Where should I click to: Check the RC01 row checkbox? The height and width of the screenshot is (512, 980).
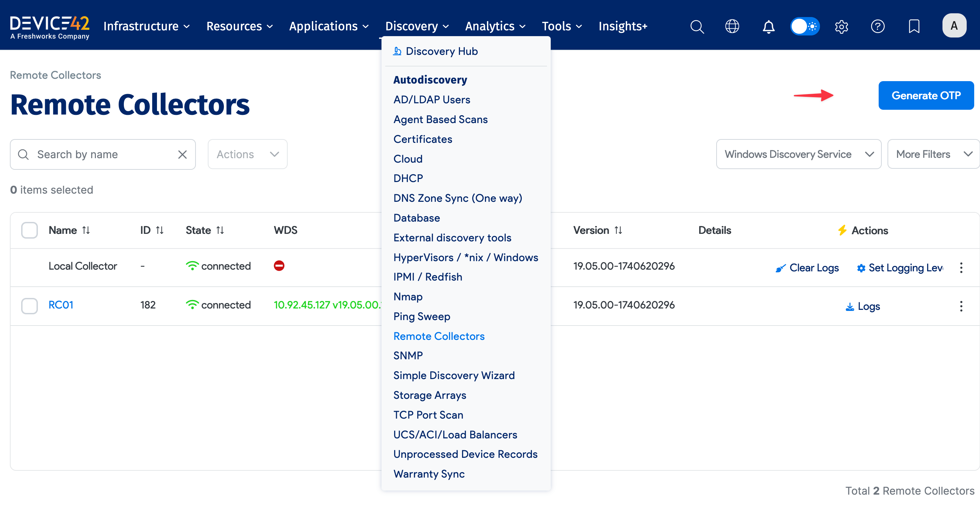pos(29,306)
